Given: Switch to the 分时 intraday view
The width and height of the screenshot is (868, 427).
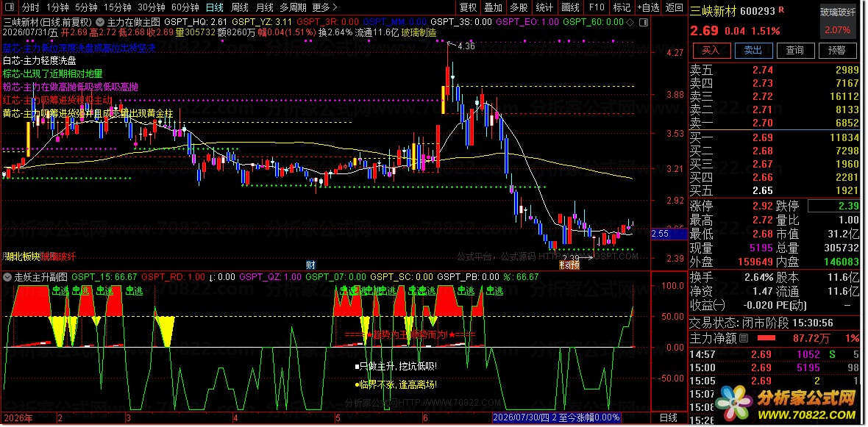Looking at the screenshot, I should pos(30,8).
